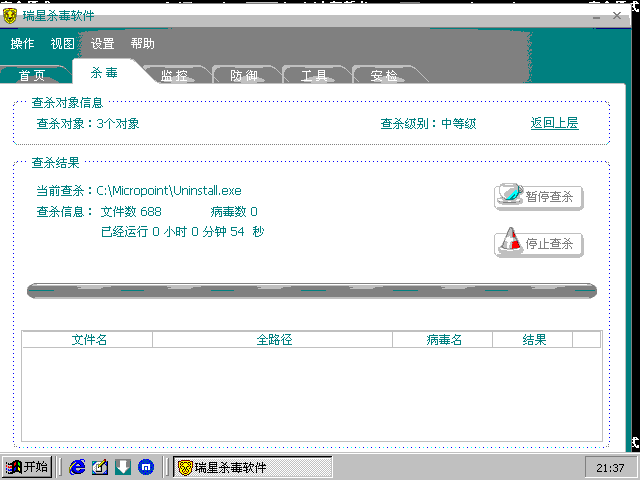Switch to the 监控 tab
Image resolution: width=640 pixels, height=480 pixels.
point(175,75)
